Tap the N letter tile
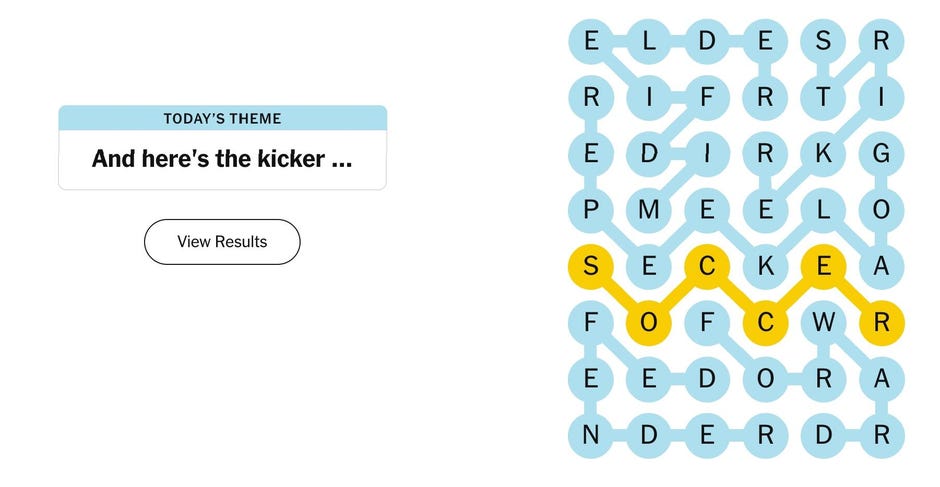Viewport: 940px width, 487px height. click(x=591, y=435)
